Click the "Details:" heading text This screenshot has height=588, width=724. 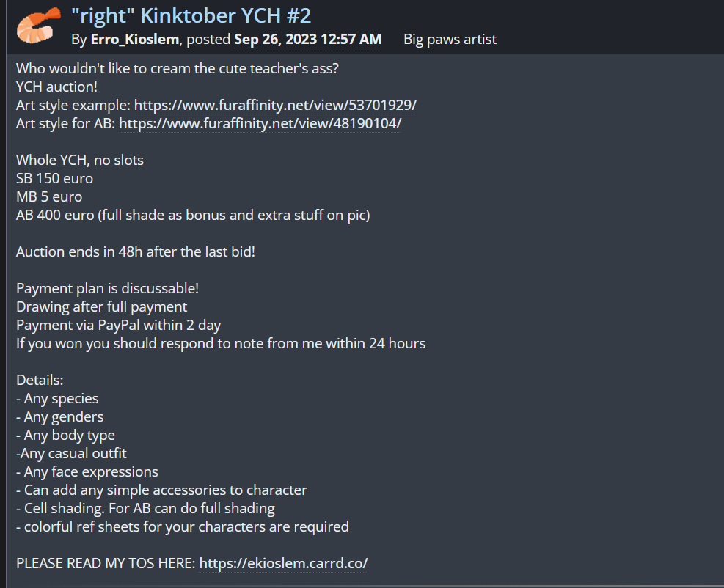coord(40,380)
